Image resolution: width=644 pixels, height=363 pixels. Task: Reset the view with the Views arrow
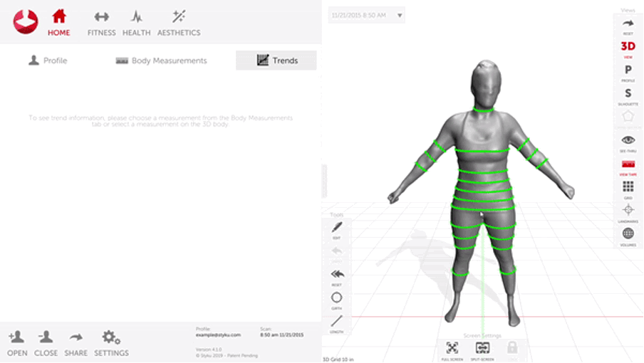pos(628,26)
